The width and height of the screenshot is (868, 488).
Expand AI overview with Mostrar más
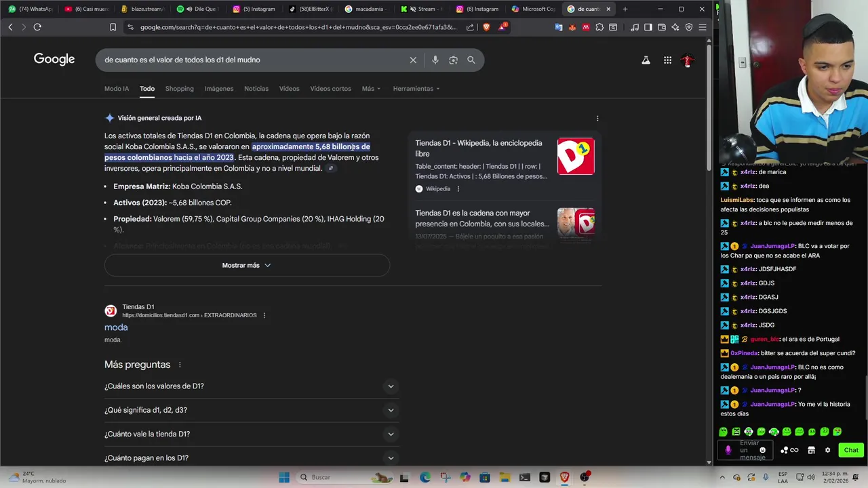point(247,265)
